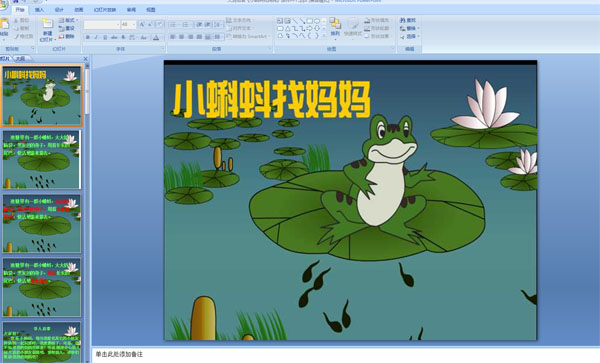Open the Design (设计) ribbon tab

pyautogui.click(x=59, y=10)
